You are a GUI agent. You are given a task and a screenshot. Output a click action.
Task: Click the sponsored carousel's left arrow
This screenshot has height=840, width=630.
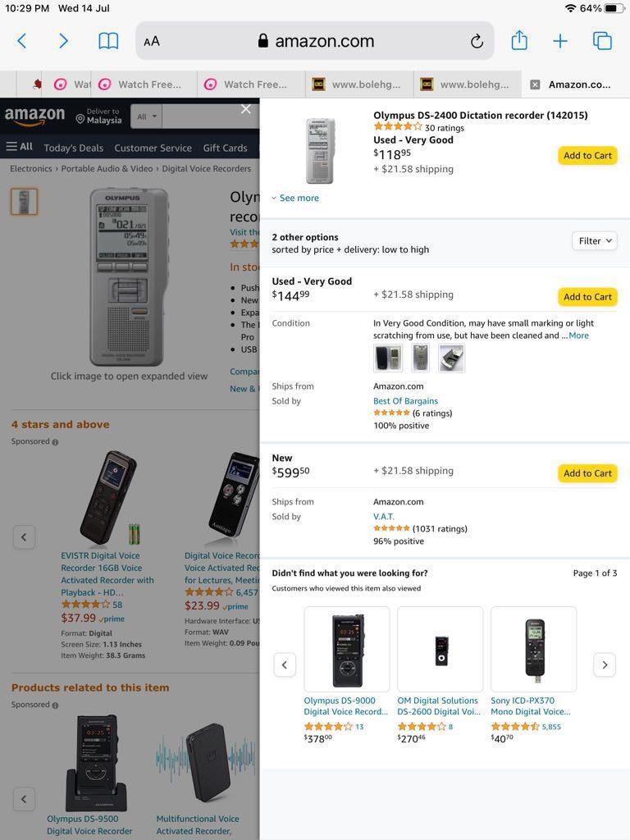[x=24, y=536]
